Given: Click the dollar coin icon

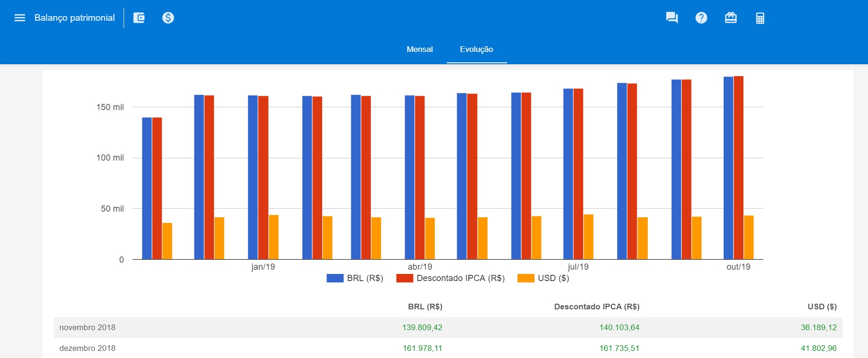Looking at the screenshot, I should 168,18.
